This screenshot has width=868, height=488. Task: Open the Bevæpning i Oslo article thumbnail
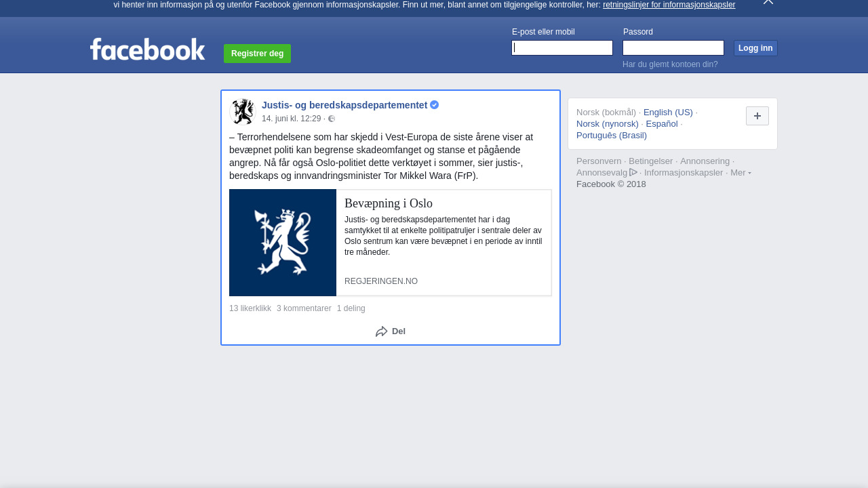283,243
